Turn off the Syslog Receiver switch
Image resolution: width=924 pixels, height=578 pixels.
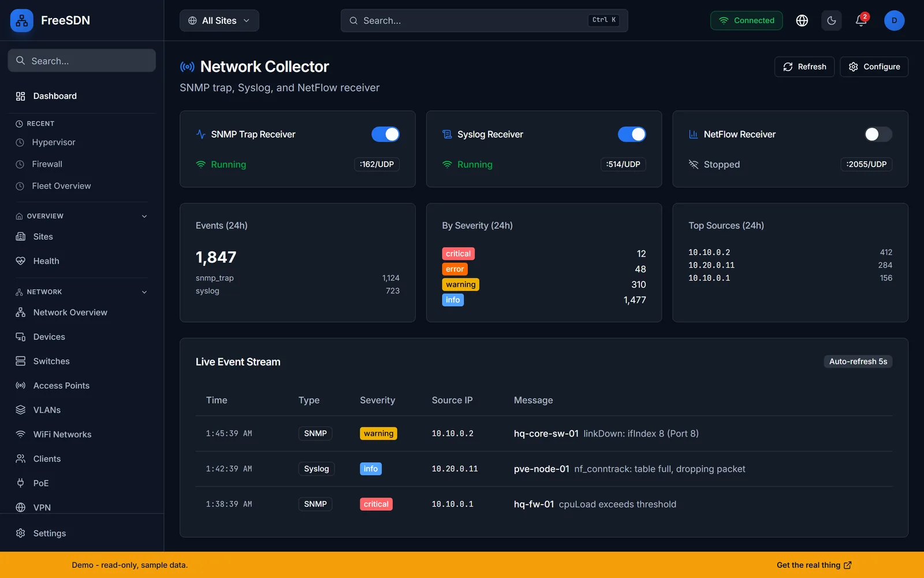[x=632, y=134]
